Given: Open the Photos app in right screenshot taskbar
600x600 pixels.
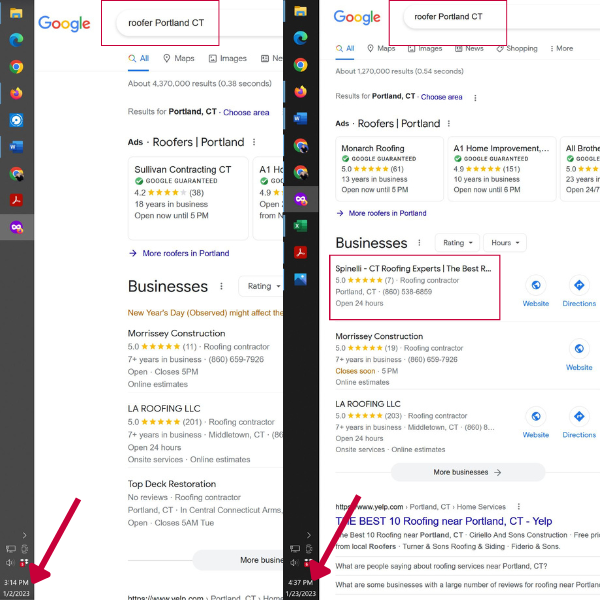Looking at the screenshot, I should point(300,279).
